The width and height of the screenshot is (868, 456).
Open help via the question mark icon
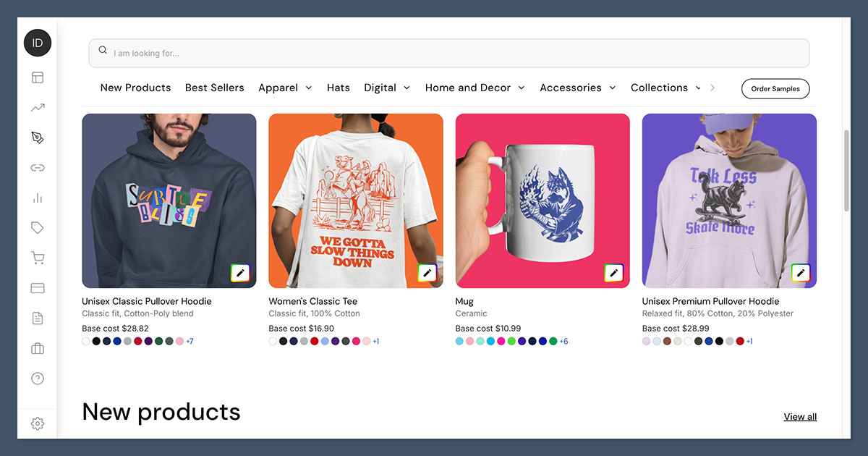(x=38, y=378)
